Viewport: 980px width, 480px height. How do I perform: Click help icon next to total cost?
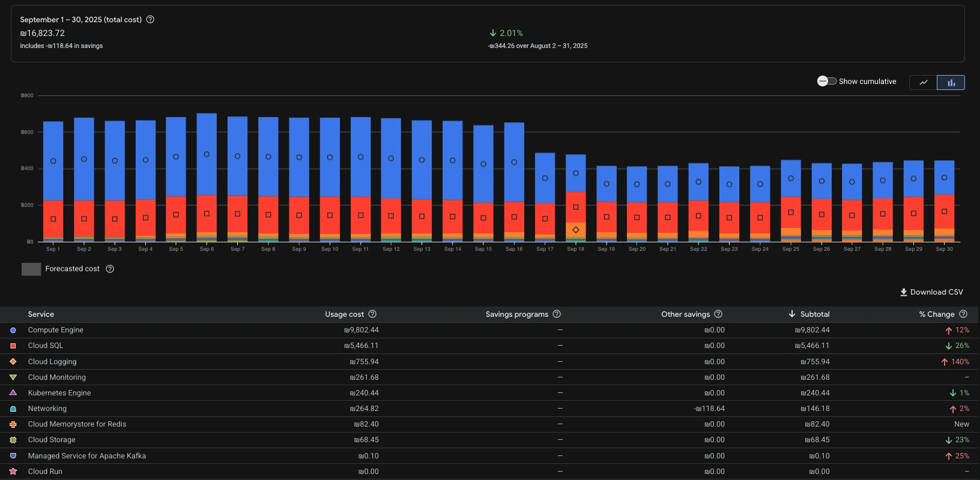tap(150, 20)
